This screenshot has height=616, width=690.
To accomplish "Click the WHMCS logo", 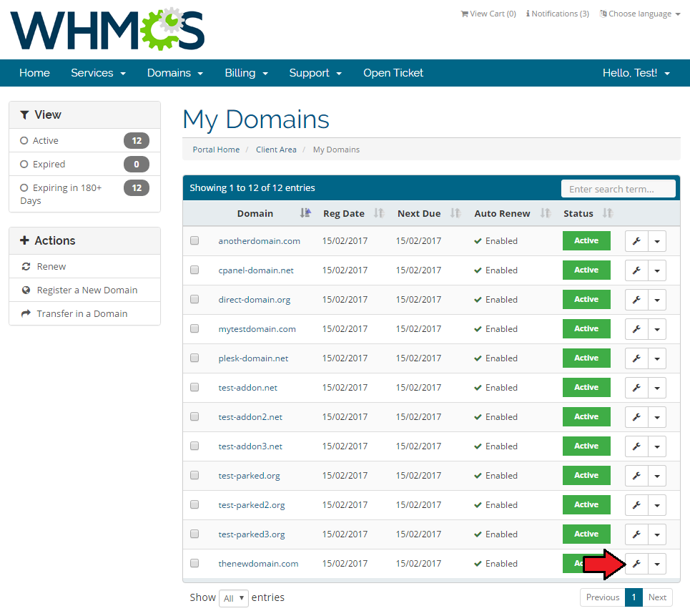I will coord(107,29).
